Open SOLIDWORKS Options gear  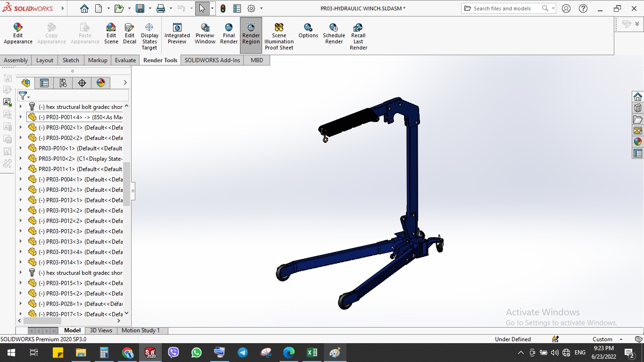251,8
